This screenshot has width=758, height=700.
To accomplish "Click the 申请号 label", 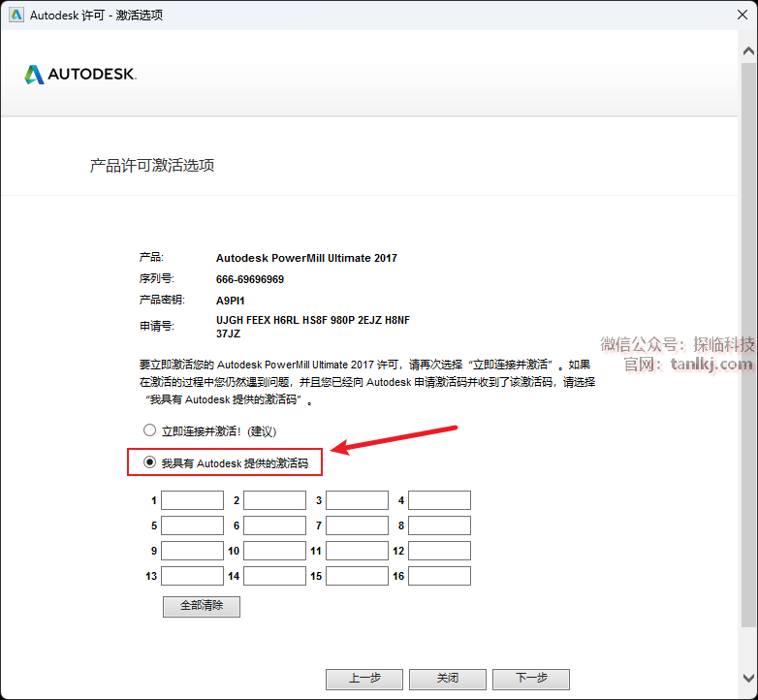I will click(157, 327).
